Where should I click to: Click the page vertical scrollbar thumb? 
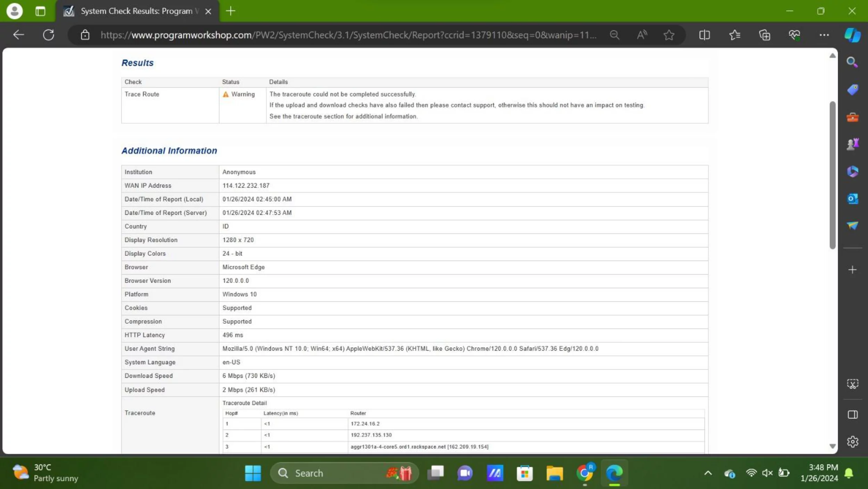point(833,175)
